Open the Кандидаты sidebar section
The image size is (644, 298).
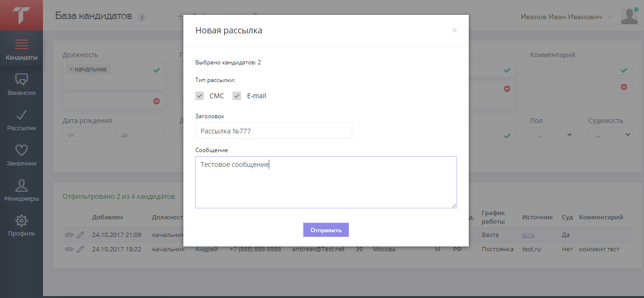(x=21, y=51)
